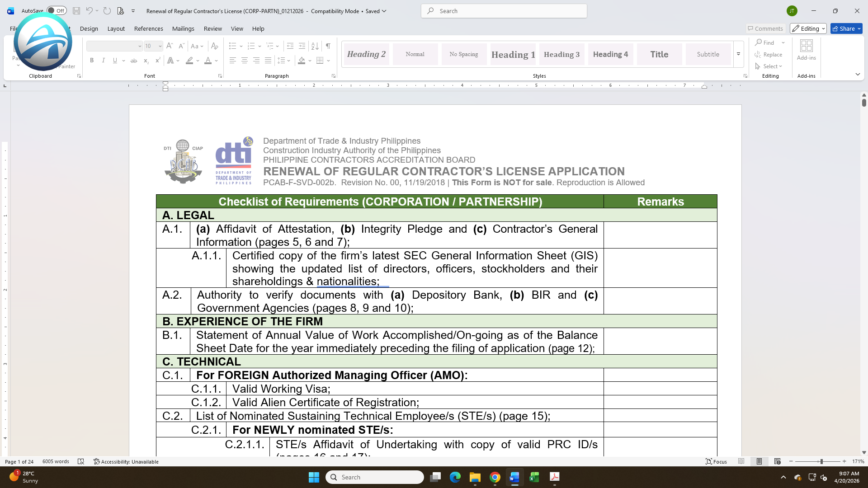Open the Mailings tab
The height and width of the screenshot is (488, 868).
pyautogui.click(x=183, y=28)
